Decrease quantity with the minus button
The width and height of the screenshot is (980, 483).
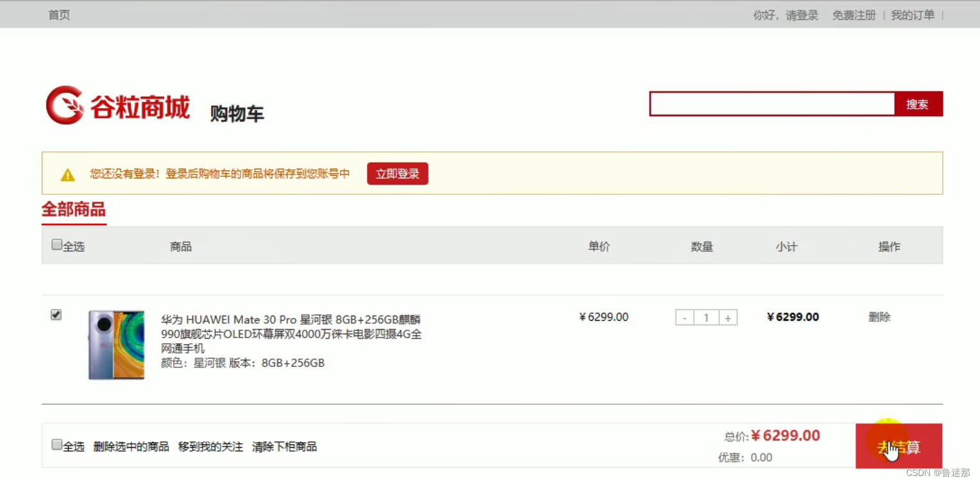tap(684, 318)
